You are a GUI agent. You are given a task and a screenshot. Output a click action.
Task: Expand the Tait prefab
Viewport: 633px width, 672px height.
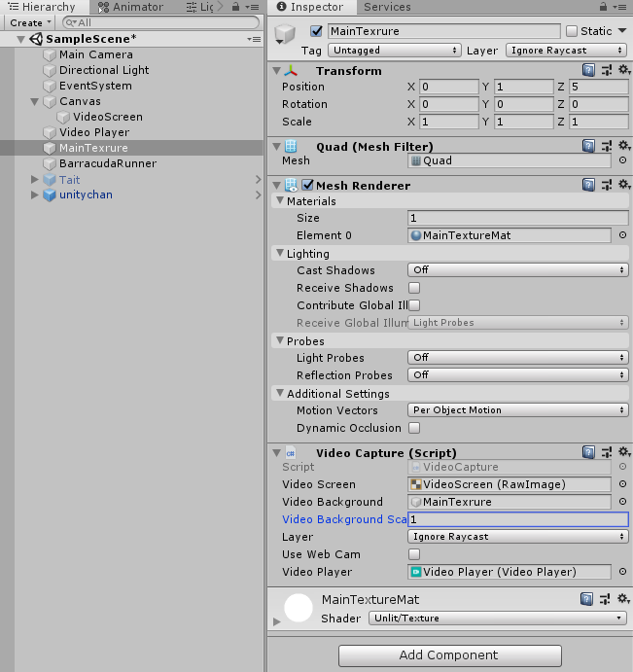(x=35, y=179)
